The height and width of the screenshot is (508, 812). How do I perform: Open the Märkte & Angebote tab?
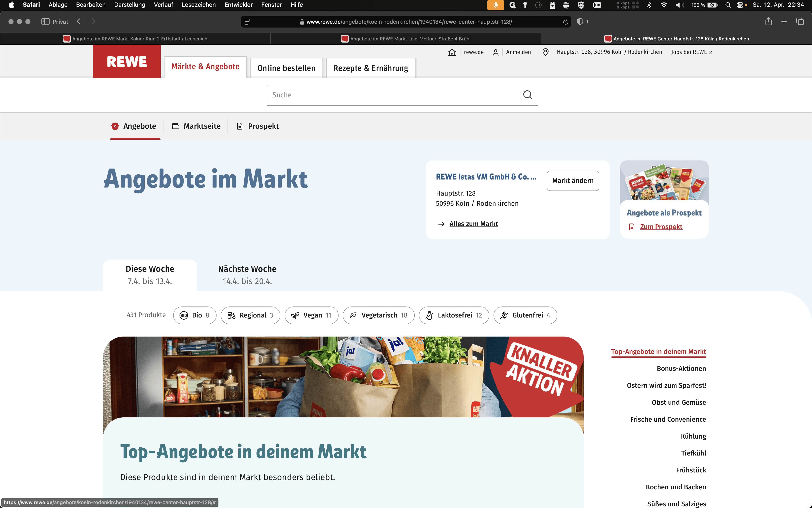coord(205,67)
